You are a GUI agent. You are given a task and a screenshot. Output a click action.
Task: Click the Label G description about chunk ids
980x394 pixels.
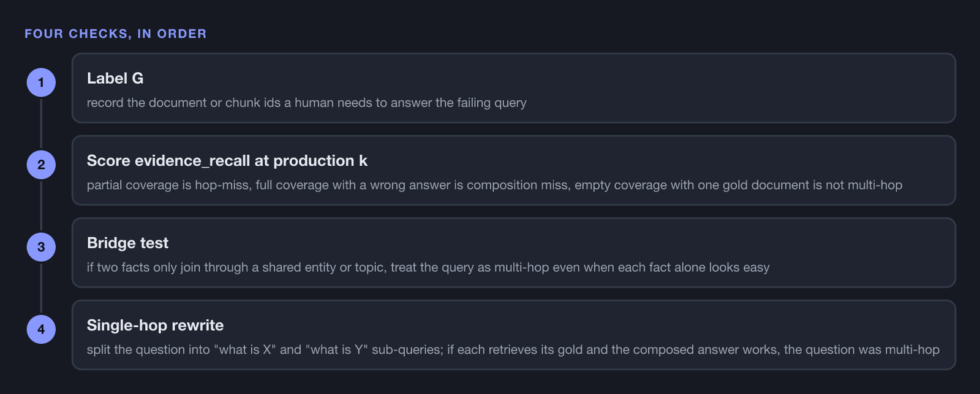point(306,103)
